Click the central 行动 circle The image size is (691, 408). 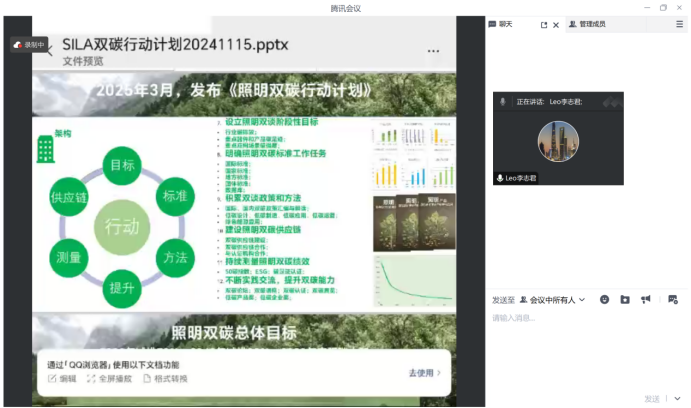click(122, 227)
